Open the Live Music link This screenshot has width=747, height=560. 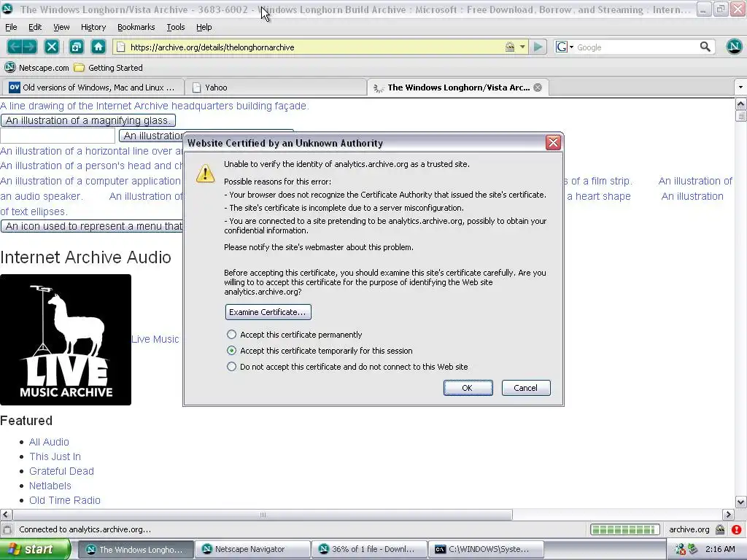click(155, 339)
